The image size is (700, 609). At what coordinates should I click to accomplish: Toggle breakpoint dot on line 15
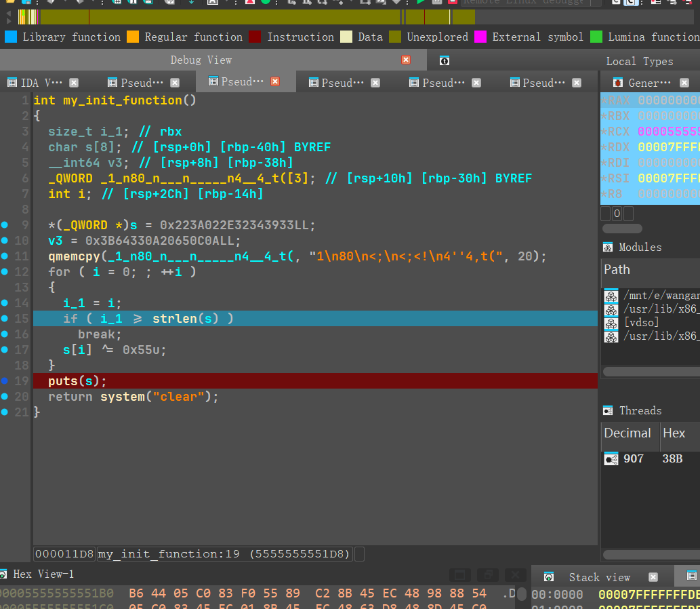tap(5, 319)
